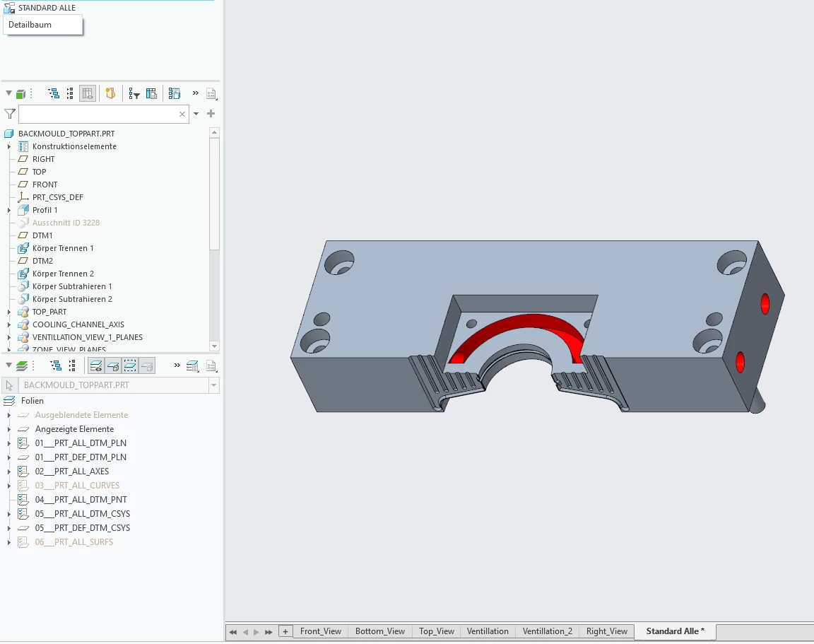Toggle layer with 3D box items button

[x=112, y=366]
